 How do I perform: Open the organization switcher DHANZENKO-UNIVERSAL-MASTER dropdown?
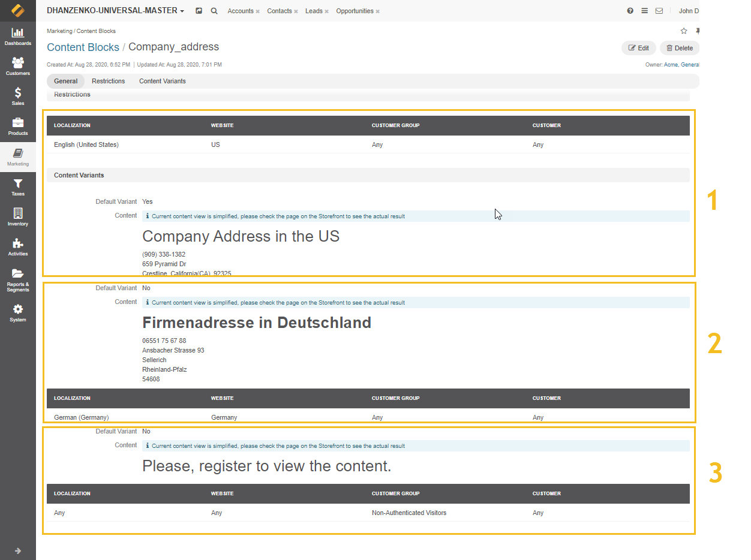point(115,11)
